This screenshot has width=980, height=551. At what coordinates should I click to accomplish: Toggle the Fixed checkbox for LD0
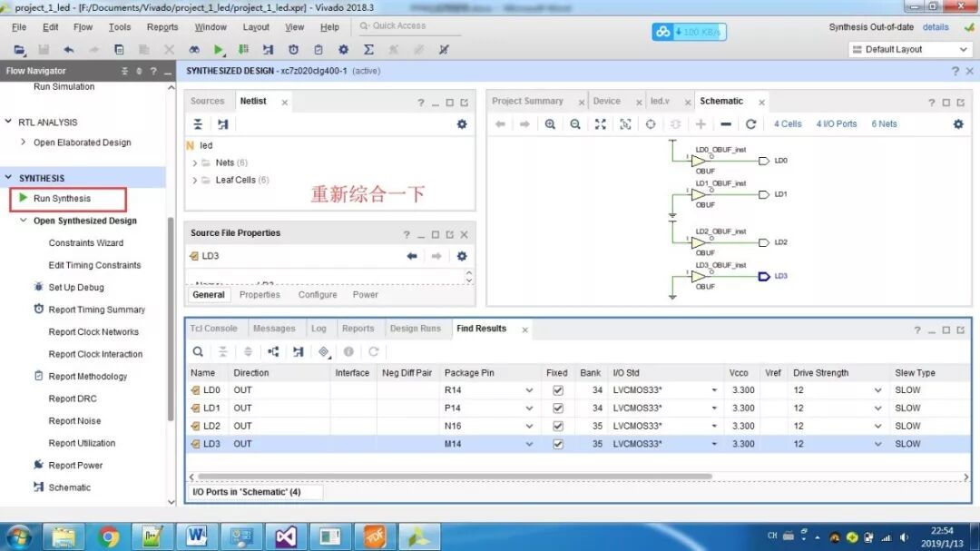tap(557, 390)
